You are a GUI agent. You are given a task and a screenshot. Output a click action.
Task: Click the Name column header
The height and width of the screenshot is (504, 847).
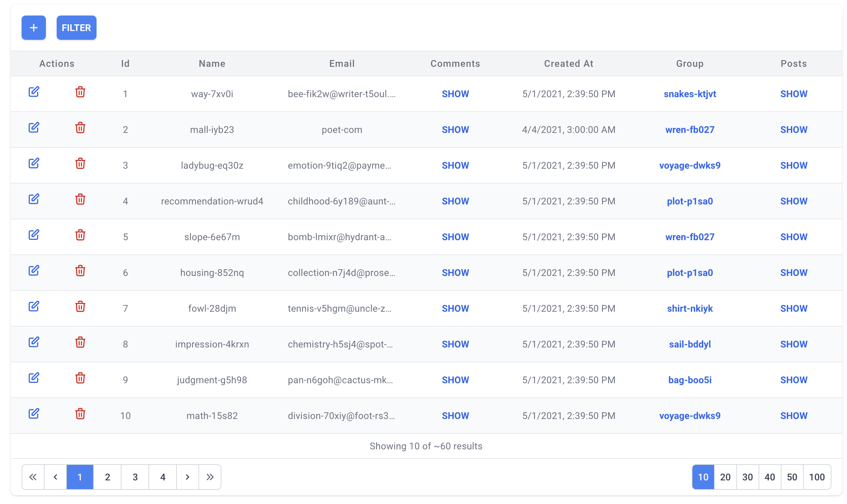tap(212, 63)
